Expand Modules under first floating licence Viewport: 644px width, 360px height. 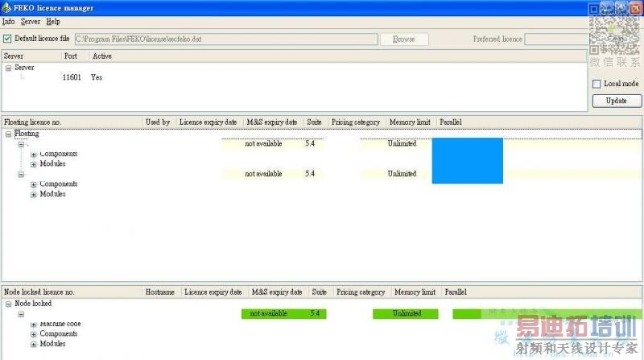pos(34,164)
